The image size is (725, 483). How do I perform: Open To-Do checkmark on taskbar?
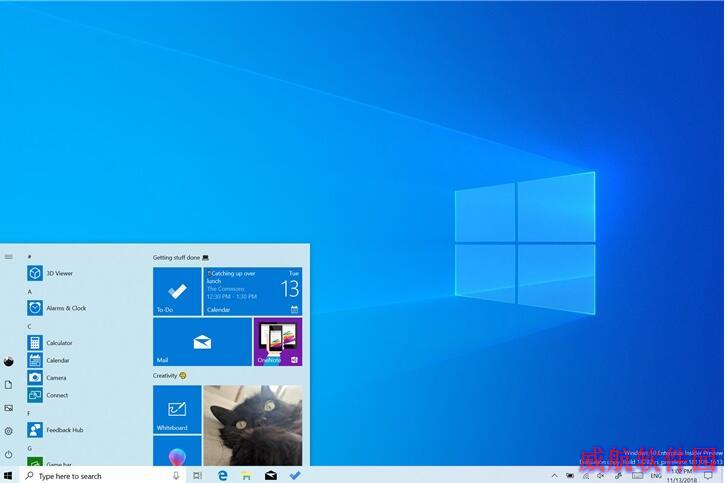tap(295, 475)
